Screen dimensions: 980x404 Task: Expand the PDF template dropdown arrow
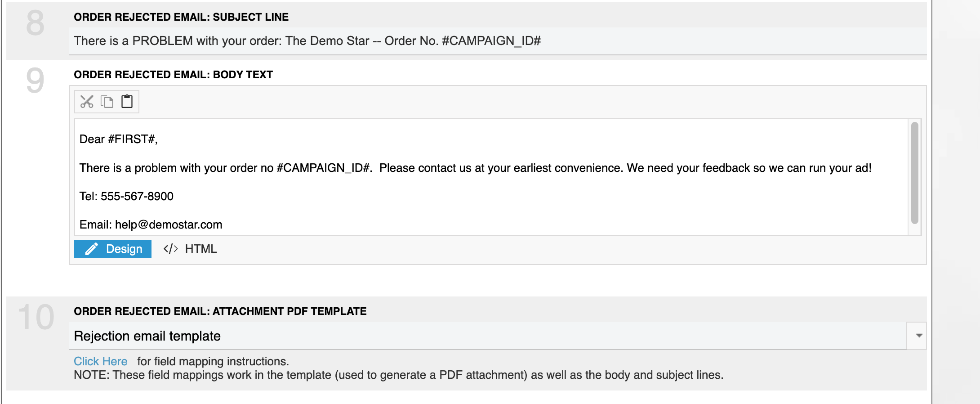coord(918,336)
